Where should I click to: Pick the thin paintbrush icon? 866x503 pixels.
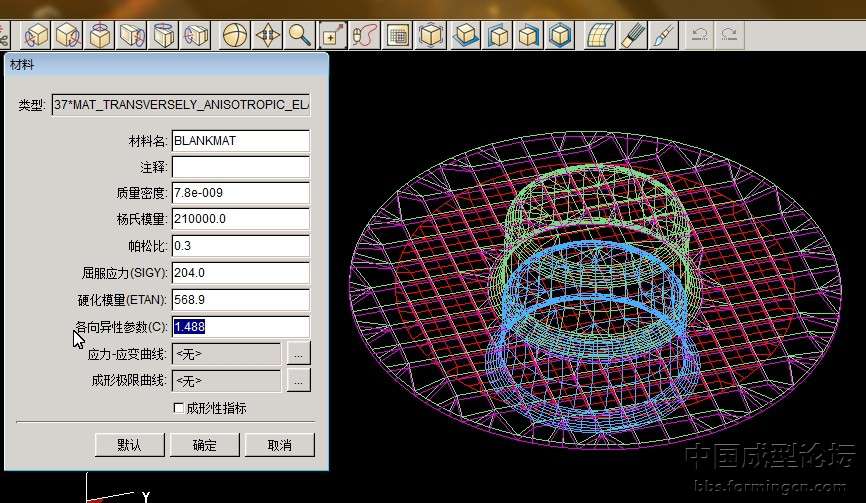[x=663, y=36]
